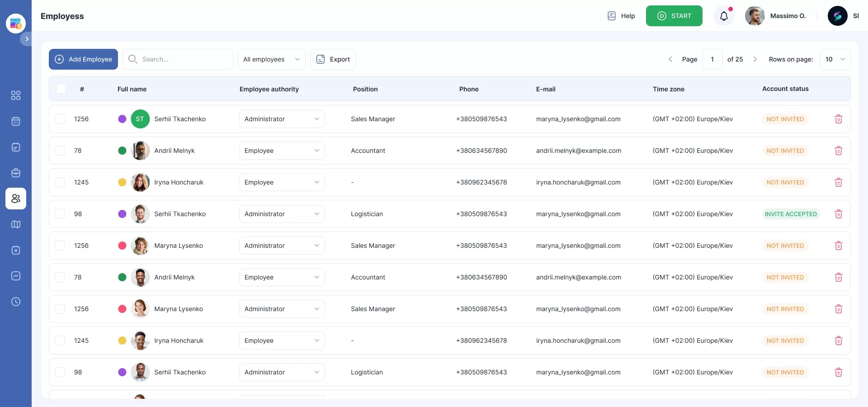This screenshot has height=407, width=868.
Task: Open the notifications bell
Action: 724,16
